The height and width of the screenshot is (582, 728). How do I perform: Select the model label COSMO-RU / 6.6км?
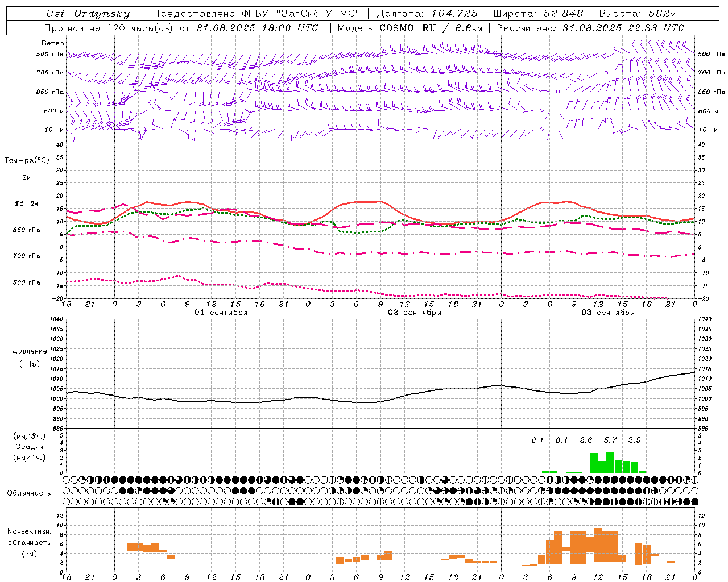(x=431, y=27)
